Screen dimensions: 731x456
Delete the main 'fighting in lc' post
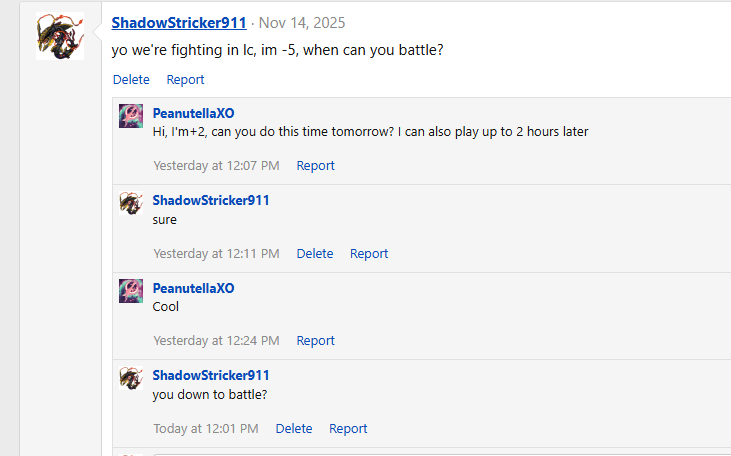[x=131, y=80]
